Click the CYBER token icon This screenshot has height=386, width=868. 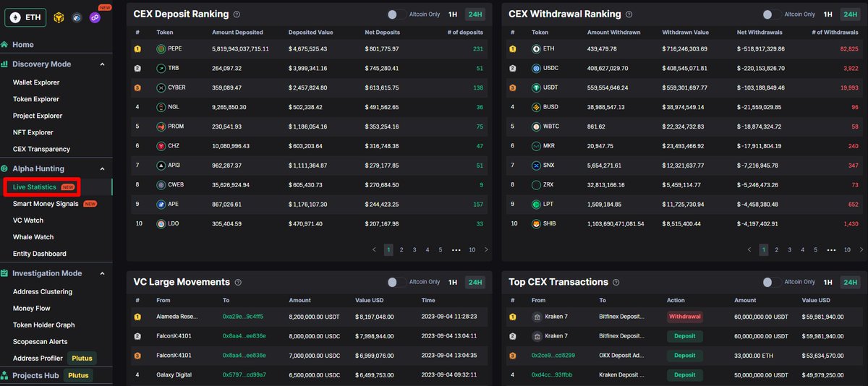161,88
